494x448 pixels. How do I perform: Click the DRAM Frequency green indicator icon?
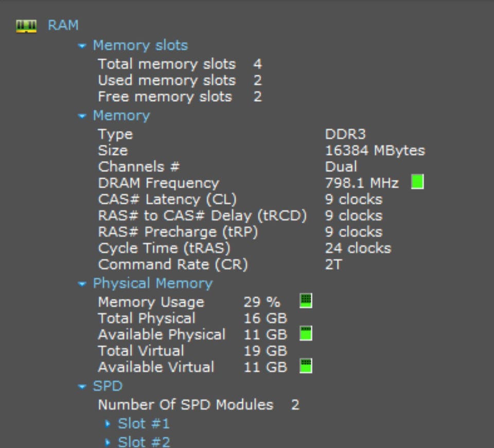pyautogui.click(x=417, y=182)
